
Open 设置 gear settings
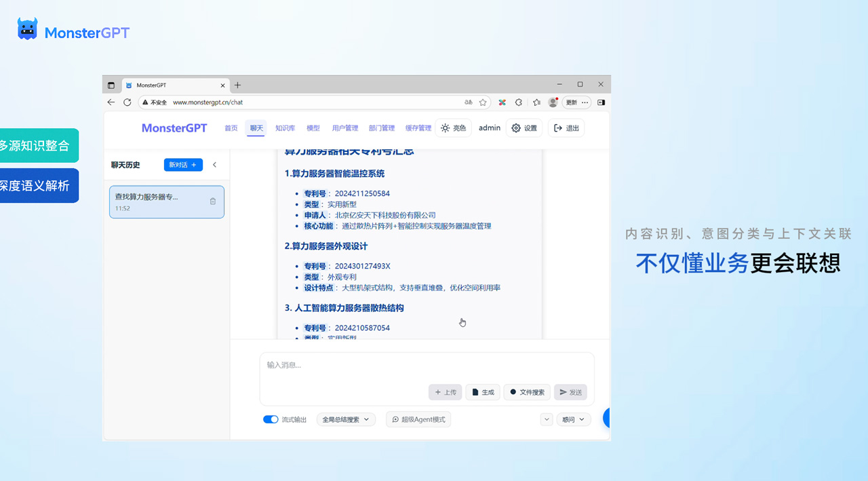[524, 128]
